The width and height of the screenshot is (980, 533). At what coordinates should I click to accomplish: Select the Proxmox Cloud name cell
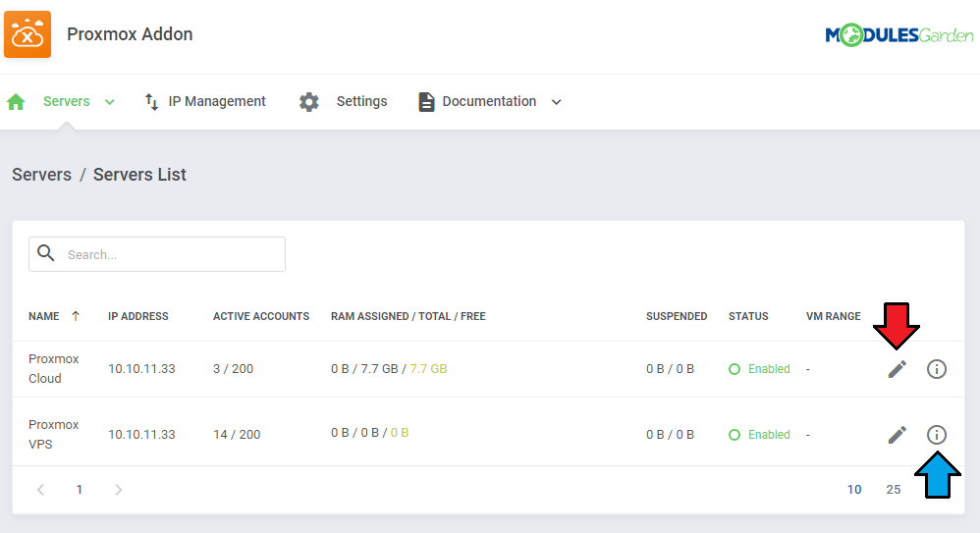tap(54, 369)
